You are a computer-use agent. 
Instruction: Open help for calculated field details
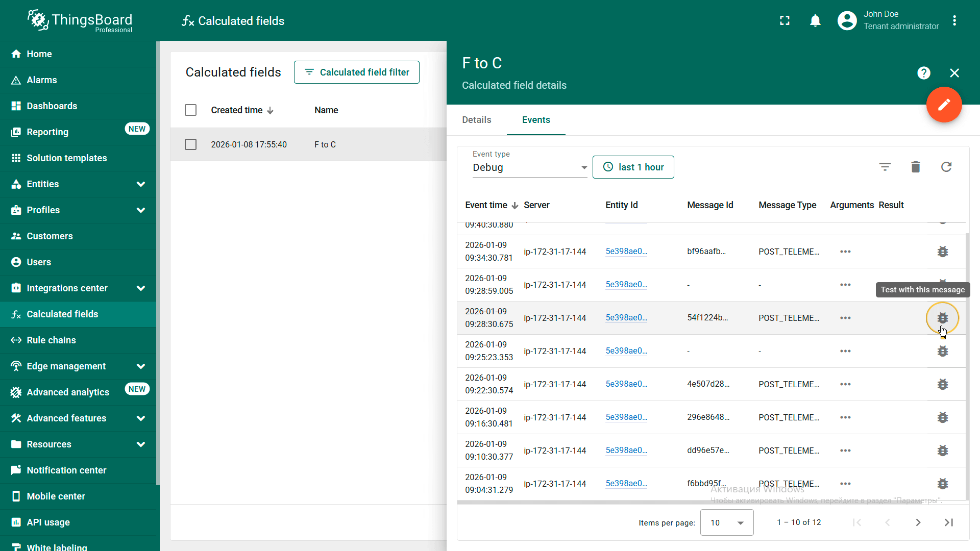click(923, 73)
